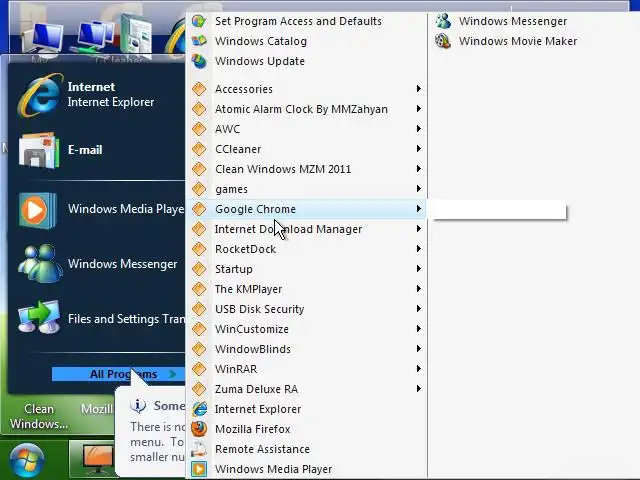Screen dimensions: 640x480
Task: Click the monitor icon on taskbar
Action: click(x=97, y=460)
